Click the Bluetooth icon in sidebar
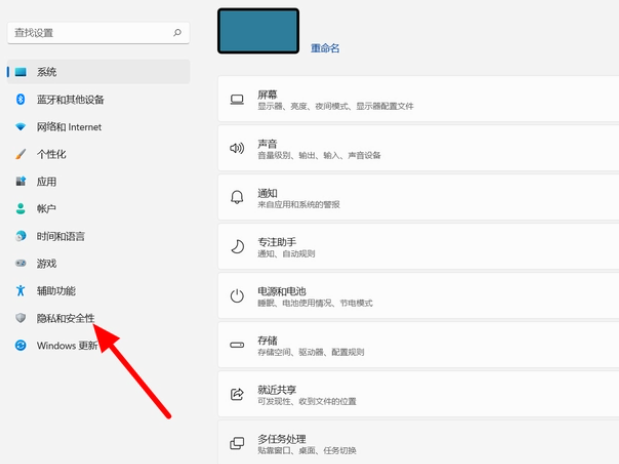The width and height of the screenshot is (619, 464). [20, 99]
